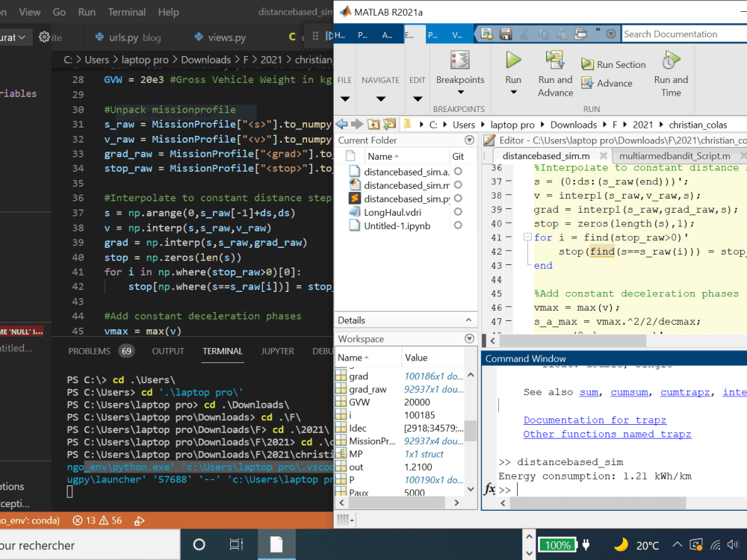Image resolution: width=747 pixels, height=560 pixels.
Task: Click the New Script icon in quick access bar
Action: tap(486, 34)
